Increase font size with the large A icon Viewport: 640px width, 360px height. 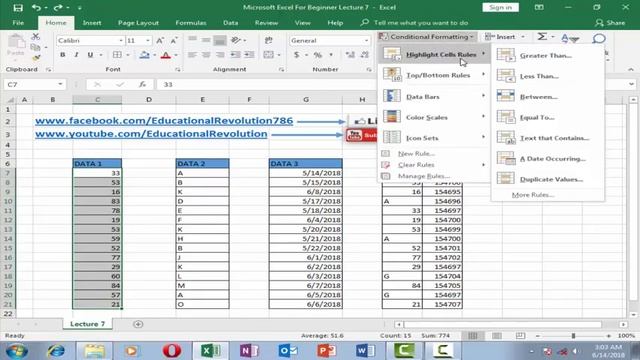(160, 40)
